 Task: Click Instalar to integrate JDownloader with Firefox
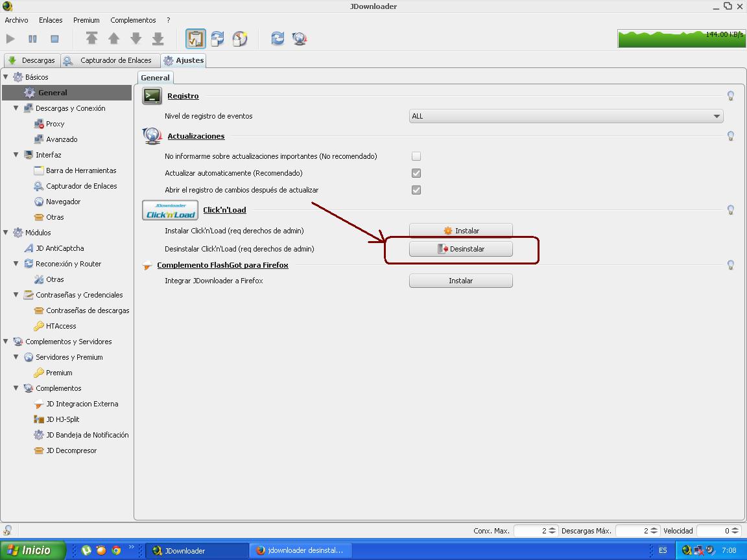point(460,281)
